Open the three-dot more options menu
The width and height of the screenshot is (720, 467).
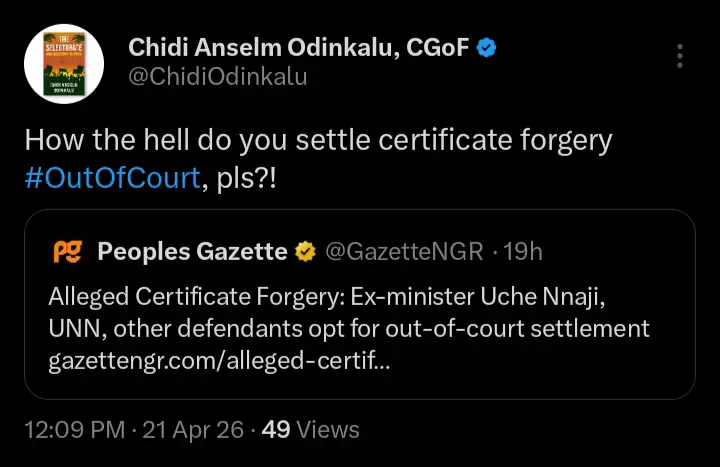coord(680,55)
